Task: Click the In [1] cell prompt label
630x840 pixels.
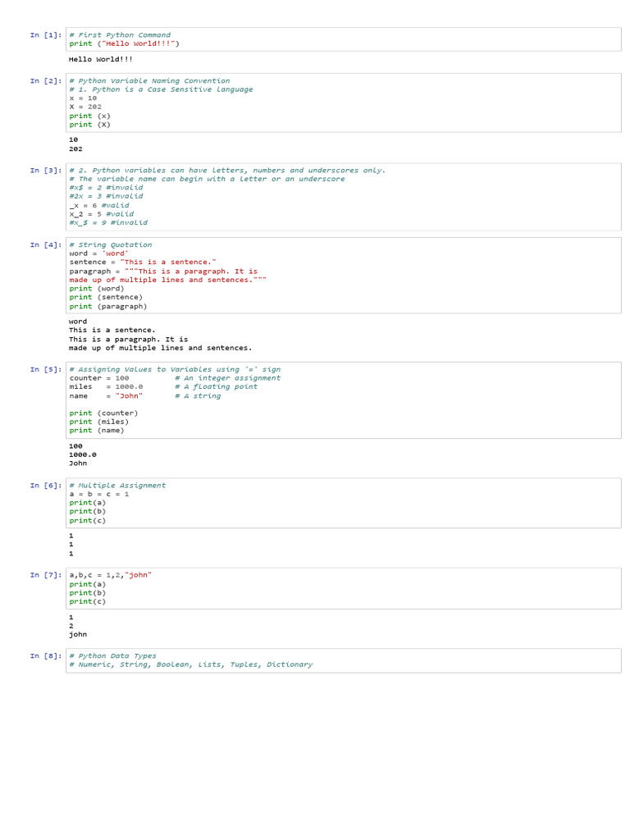Action: pyautogui.click(x=46, y=34)
